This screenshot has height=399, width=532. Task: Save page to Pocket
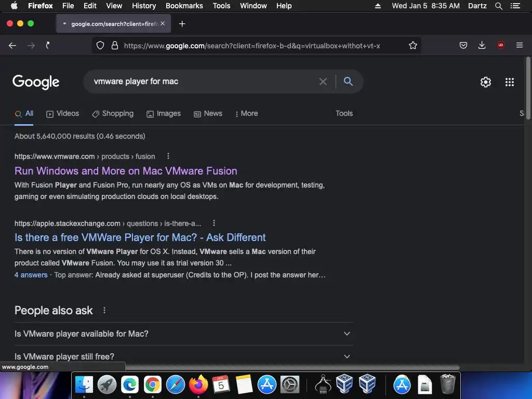point(463,45)
